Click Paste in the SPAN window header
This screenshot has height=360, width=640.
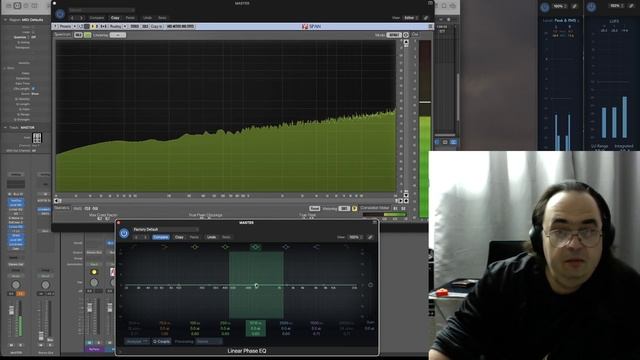pyautogui.click(x=130, y=18)
